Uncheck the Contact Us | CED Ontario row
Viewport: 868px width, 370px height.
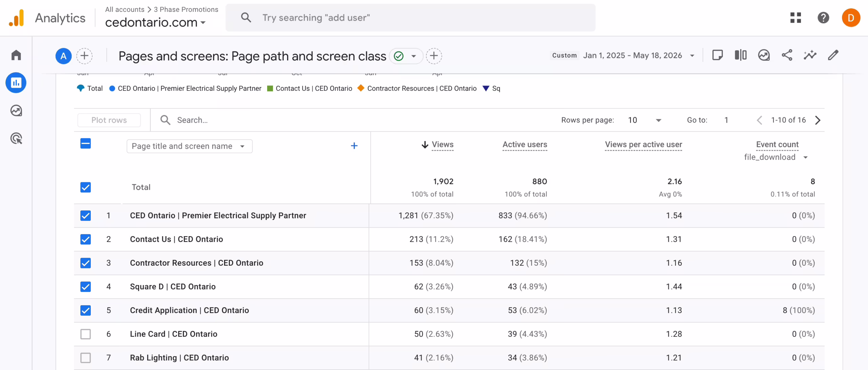[85, 239]
